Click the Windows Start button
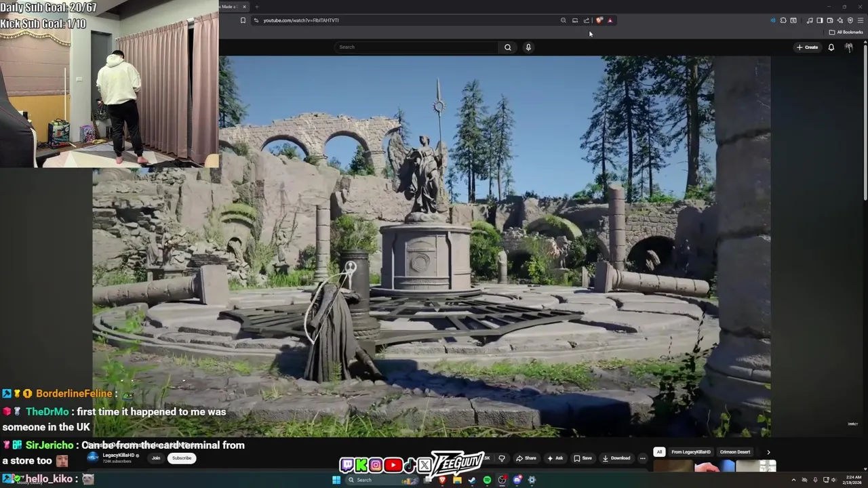 336,480
